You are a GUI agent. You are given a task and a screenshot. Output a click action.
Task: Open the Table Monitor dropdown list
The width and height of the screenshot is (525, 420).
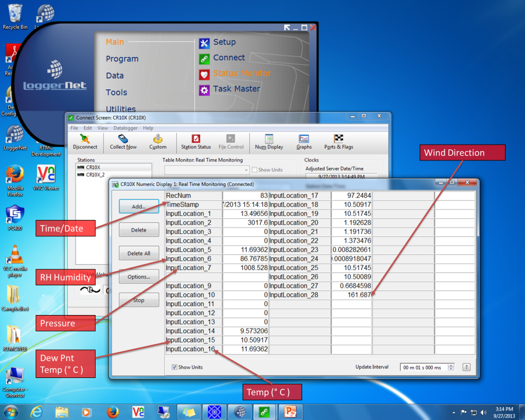pyautogui.click(x=246, y=170)
